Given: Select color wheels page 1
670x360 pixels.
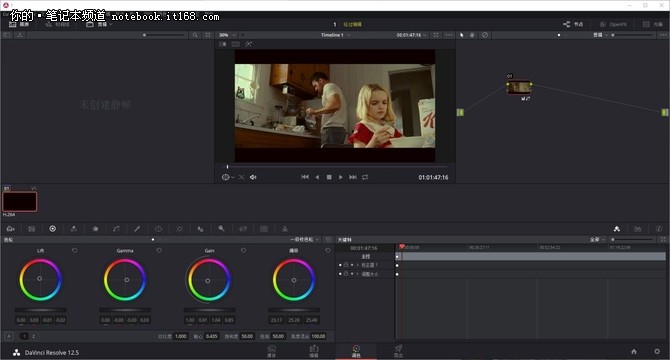Looking at the screenshot, I should (25, 336).
